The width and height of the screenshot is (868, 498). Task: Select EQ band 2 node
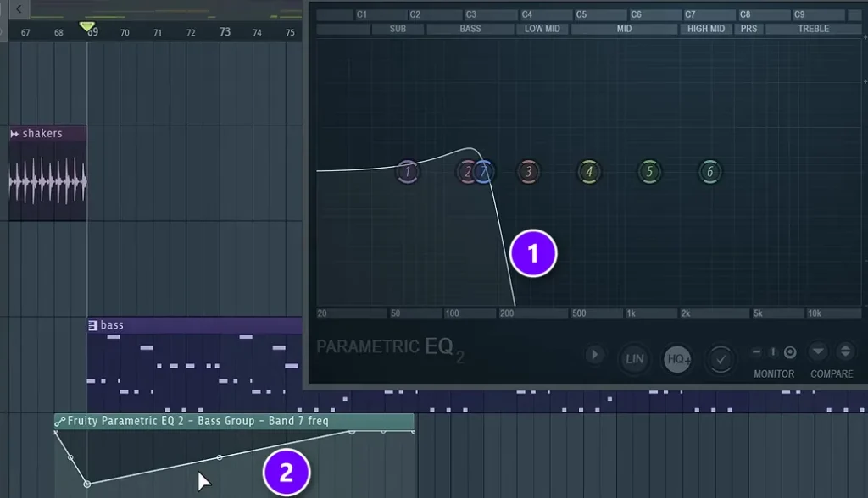[x=467, y=172]
